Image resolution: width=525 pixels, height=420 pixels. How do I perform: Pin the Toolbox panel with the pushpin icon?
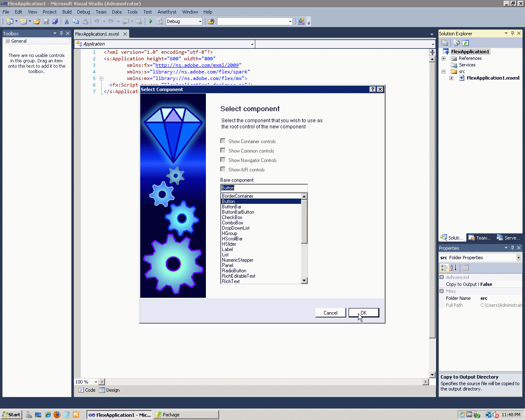62,33
